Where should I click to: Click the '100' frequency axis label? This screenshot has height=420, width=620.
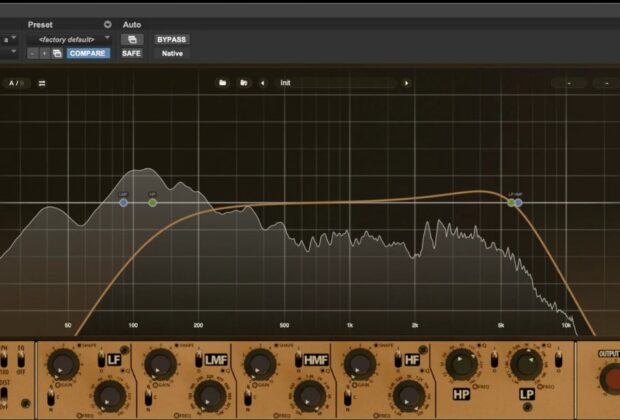(x=133, y=325)
